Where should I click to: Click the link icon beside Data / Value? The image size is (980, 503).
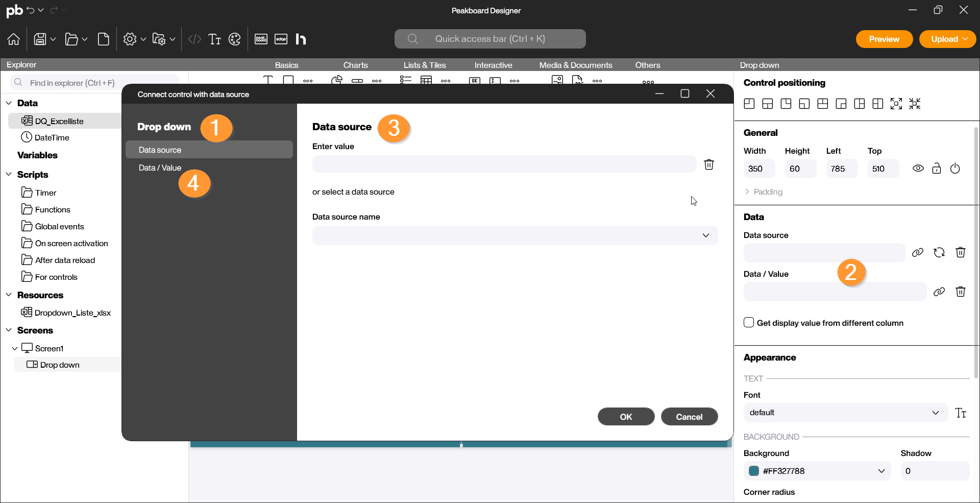(939, 292)
